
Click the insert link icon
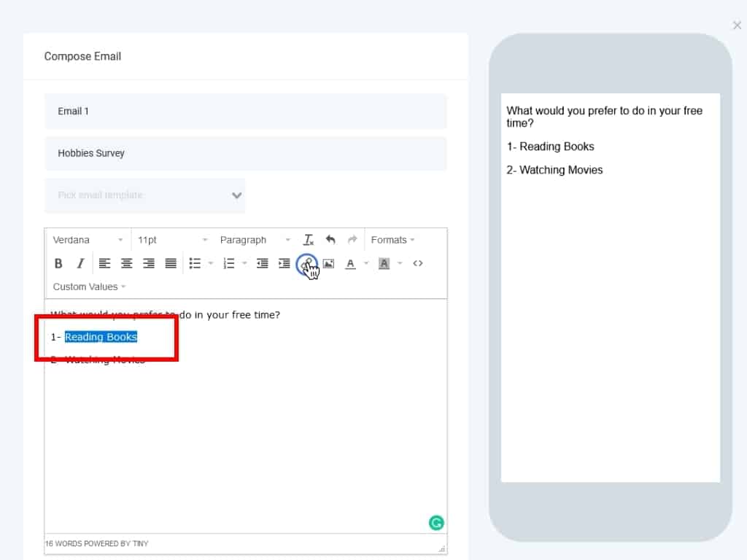pos(307,264)
